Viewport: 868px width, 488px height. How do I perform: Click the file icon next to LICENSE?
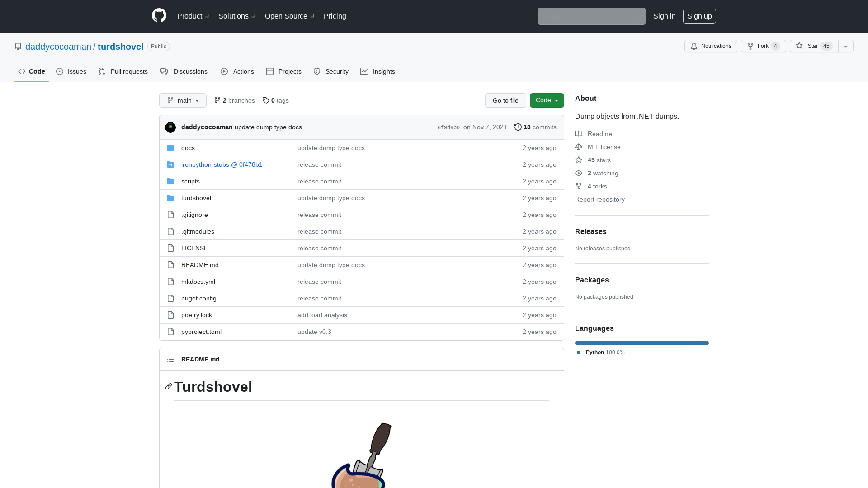170,248
